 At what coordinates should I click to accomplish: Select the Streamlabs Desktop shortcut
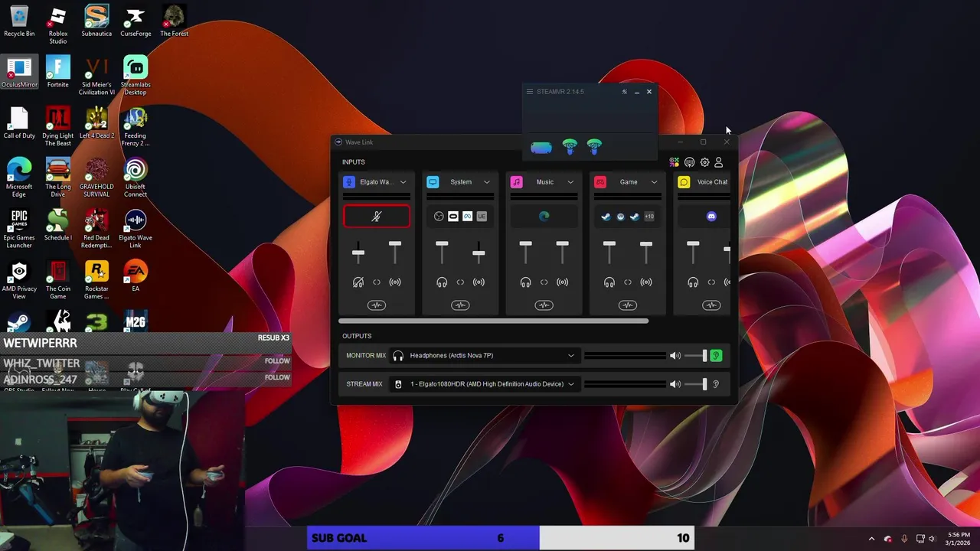pyautogui.click(x=136, y=76)
